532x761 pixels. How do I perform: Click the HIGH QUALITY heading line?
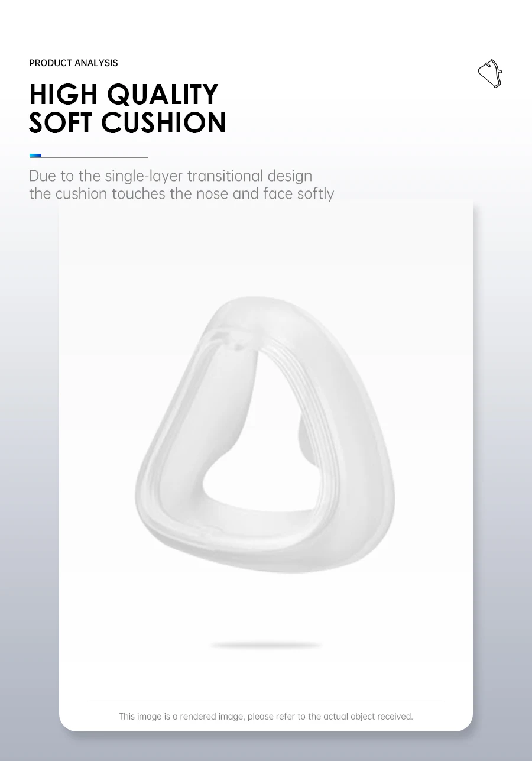[x=124, y=95]
